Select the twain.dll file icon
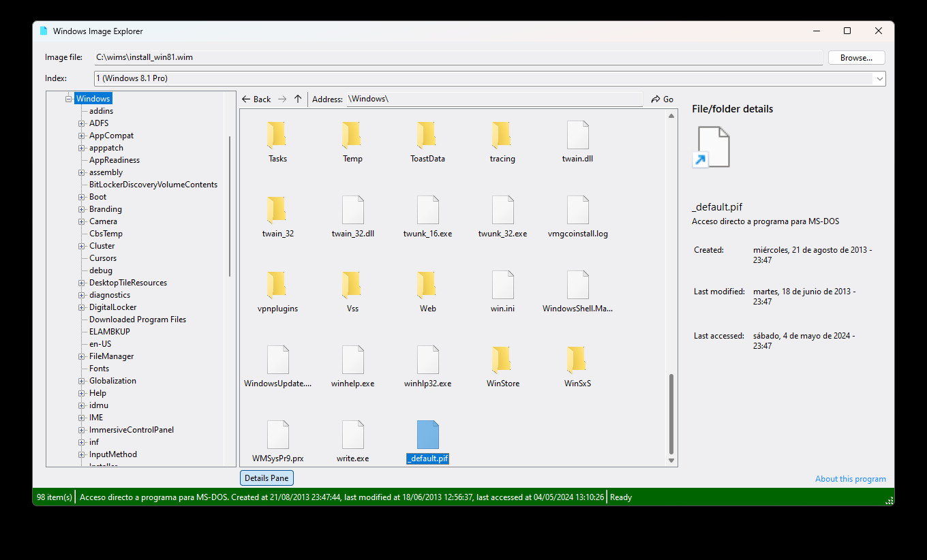This screenshot has height=560, width=927. coord(577,135)
